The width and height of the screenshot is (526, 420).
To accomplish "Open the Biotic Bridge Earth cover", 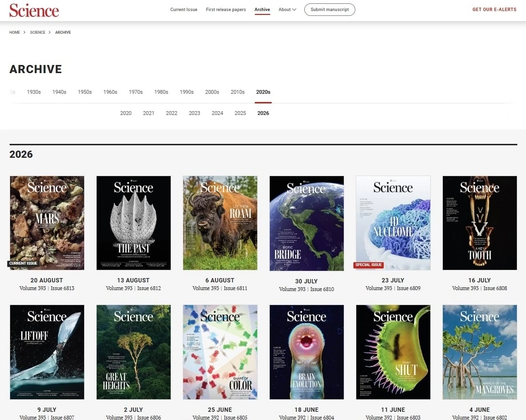I will (307, 223).
